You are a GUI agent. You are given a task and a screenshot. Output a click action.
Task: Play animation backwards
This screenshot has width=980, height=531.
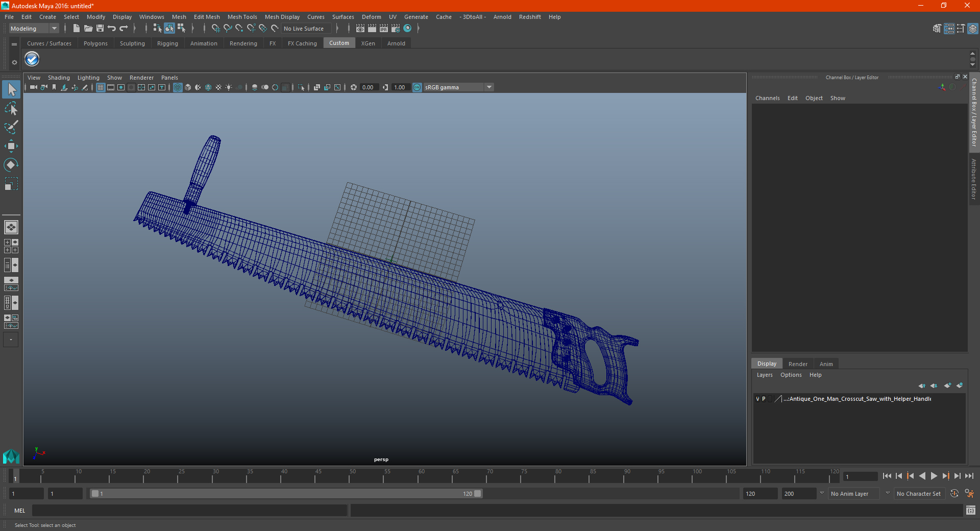tap(922, 476)
